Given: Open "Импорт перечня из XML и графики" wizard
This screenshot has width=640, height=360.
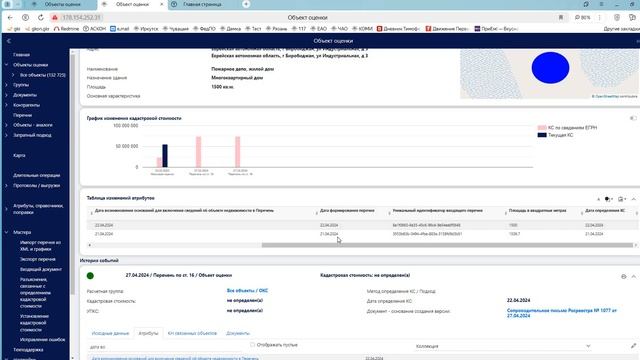Looking at the screenshot, I should click(x=40, y=246).
